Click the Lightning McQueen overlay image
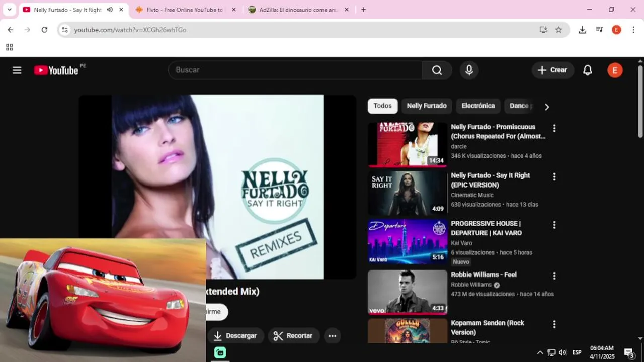Viewport: 644px width, 362px height. (103, 300)
